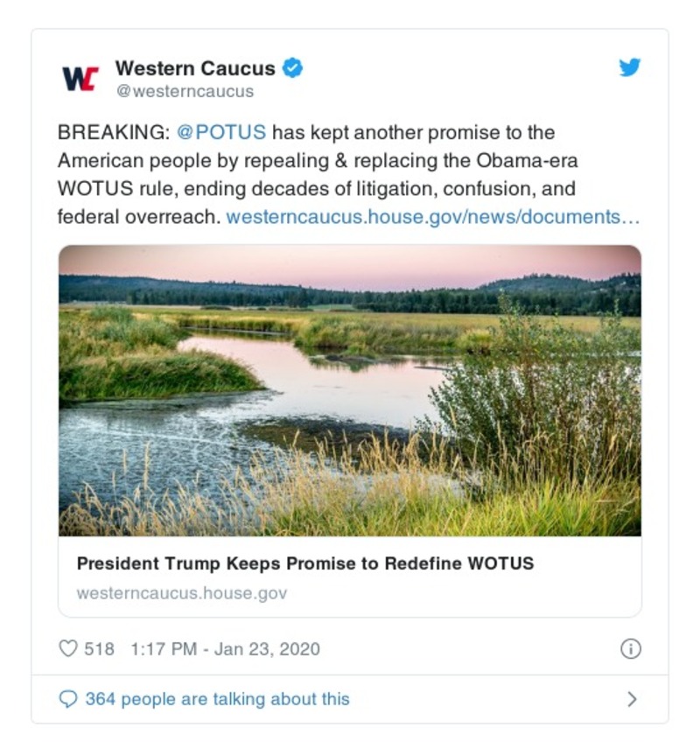700x756 pixels.
Task: Click the Twitter bird icon
Action: (x=632, y=68)
